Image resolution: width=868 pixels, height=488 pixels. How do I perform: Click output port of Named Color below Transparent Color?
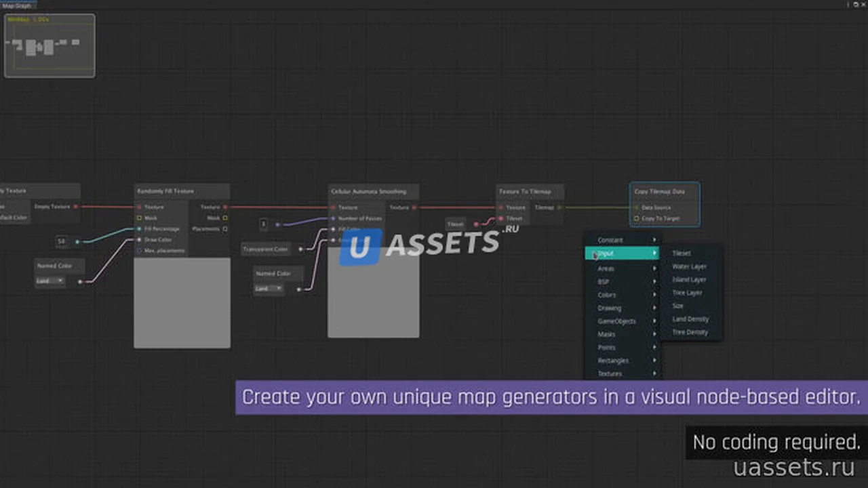pos(299,289)
